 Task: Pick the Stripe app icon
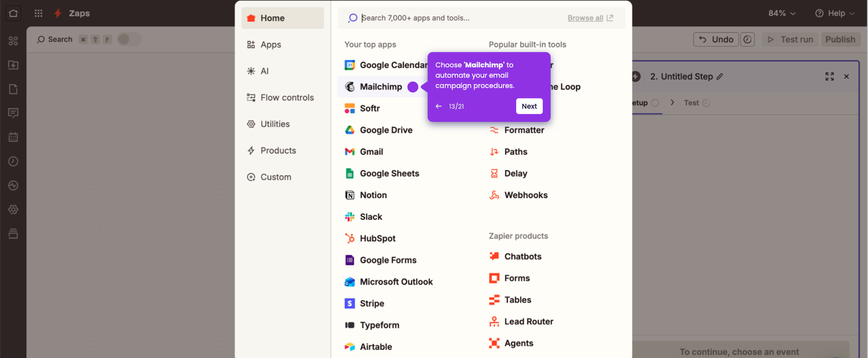tap(350, 303)
